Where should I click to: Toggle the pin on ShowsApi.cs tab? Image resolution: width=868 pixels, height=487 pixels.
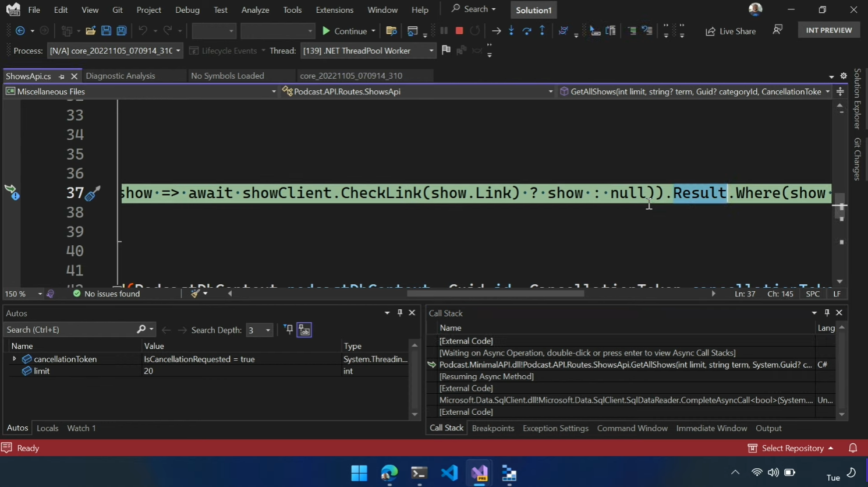click(62, 76)
